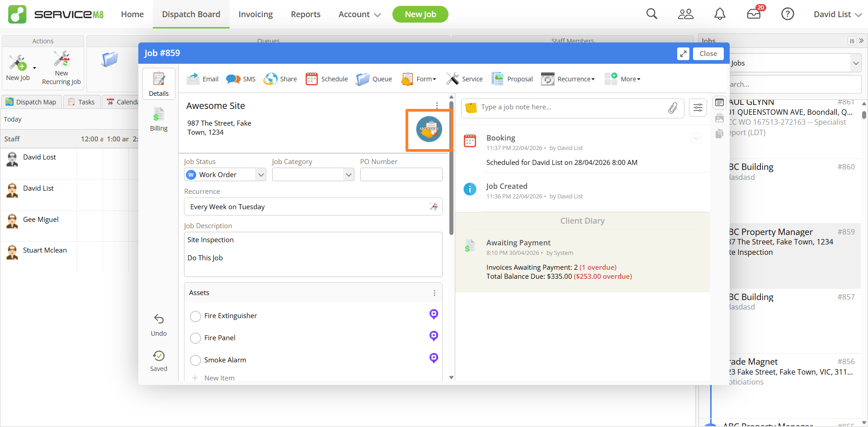
Task: Expand the Form menu
Action: pyautogui.click(x=419, y=79)
